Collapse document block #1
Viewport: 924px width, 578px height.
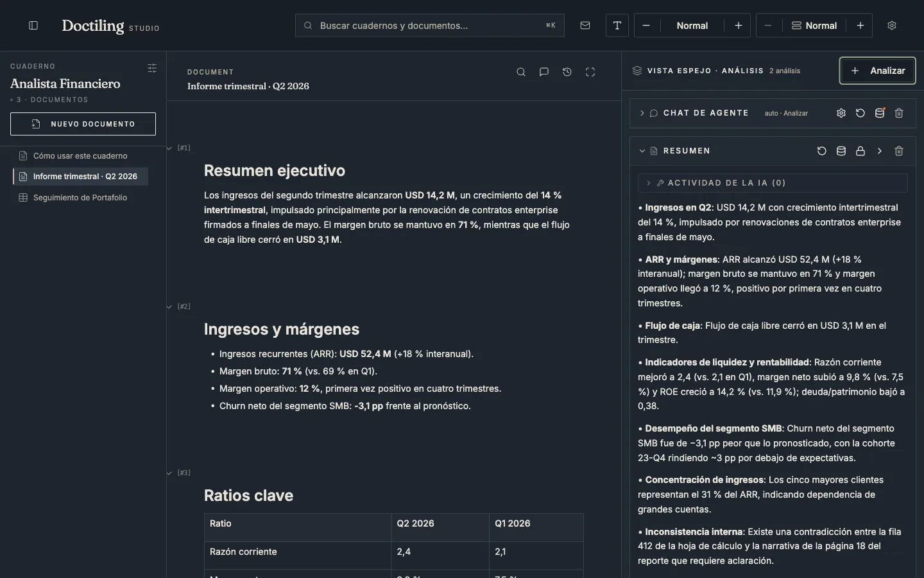(x=169, y=148)
